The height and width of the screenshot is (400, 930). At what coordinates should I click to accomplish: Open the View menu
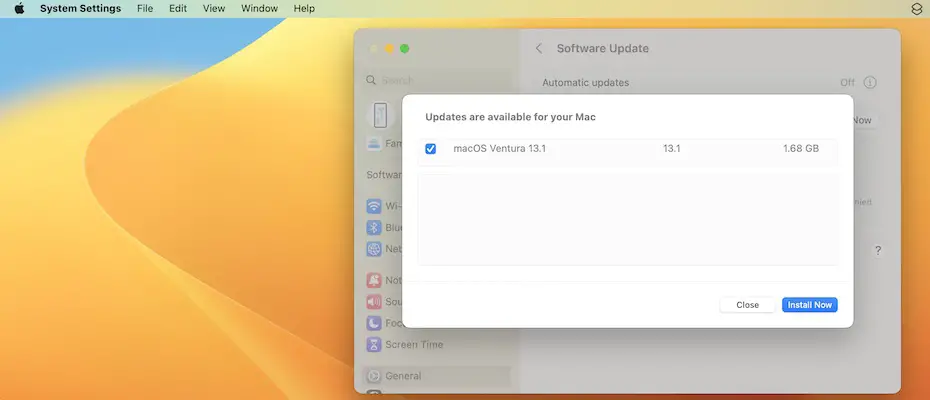pyautogui.click(x=214, y=8)
